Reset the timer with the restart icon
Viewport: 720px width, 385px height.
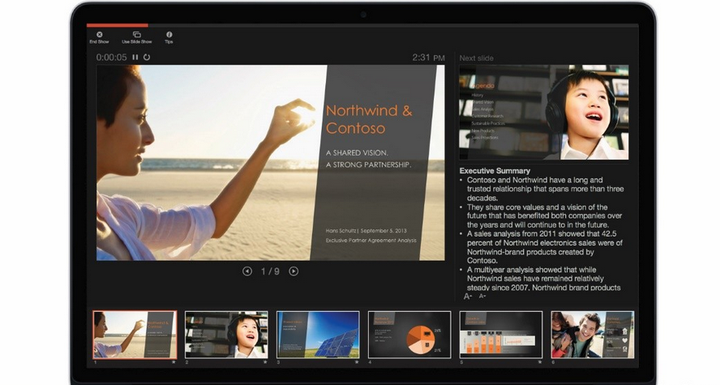click(146, 57)
